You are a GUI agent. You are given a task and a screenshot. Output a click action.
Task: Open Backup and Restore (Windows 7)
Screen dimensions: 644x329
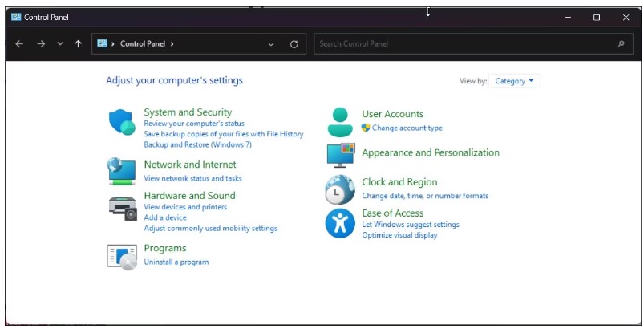tap(197, 144)
